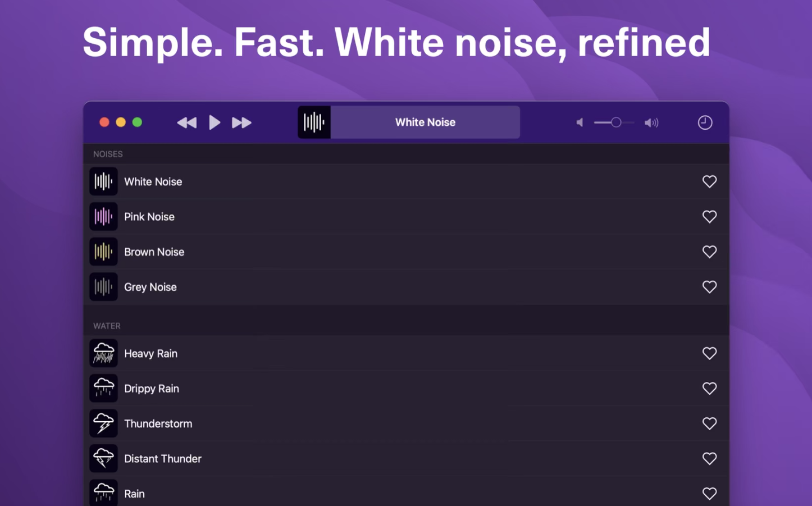Click the Thunderstorm lightning icon
Viewport: 812px width, 506px height.
click(103, 423)
